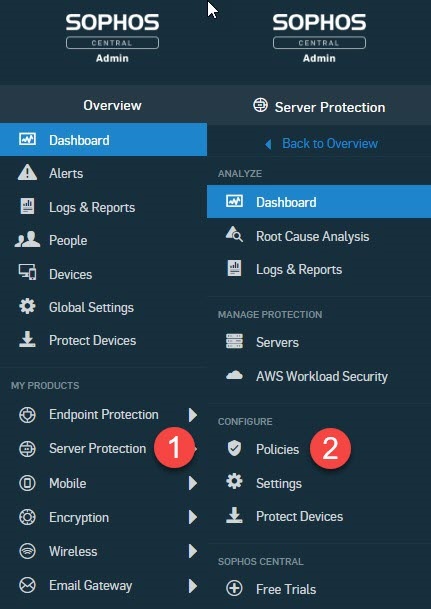Screen dimensions: 431x609
Task: Expand the Mobile product arrow
Action: click(193, 483)
